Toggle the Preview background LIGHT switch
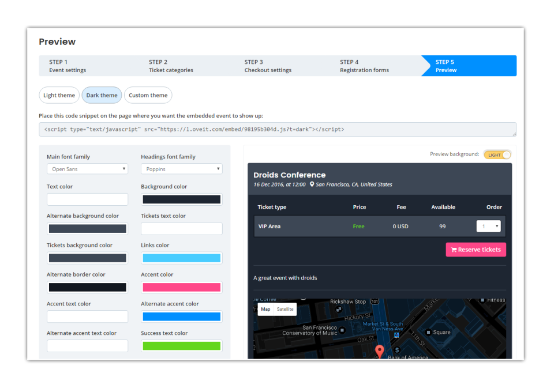This screenshot has width=554, height=392. tap(497, 154)
